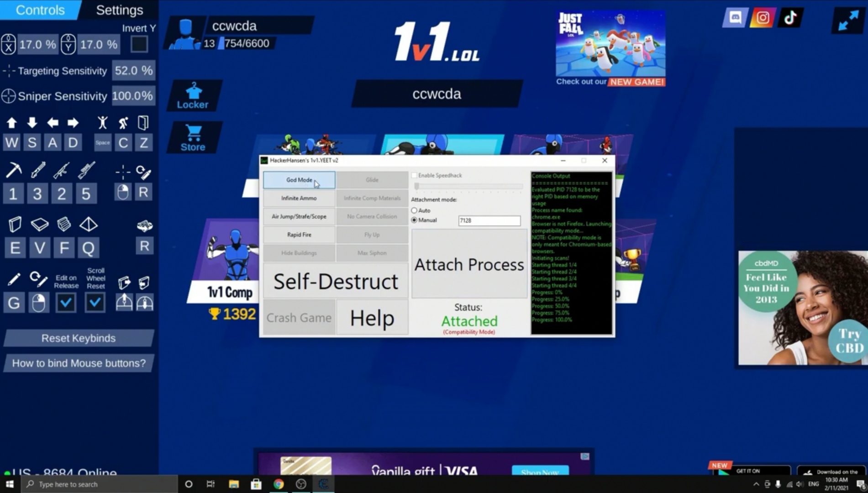The image size is (868, 493).
Task: Click the reload R keybind beside mouse icon
Action: tap(143, 192)
